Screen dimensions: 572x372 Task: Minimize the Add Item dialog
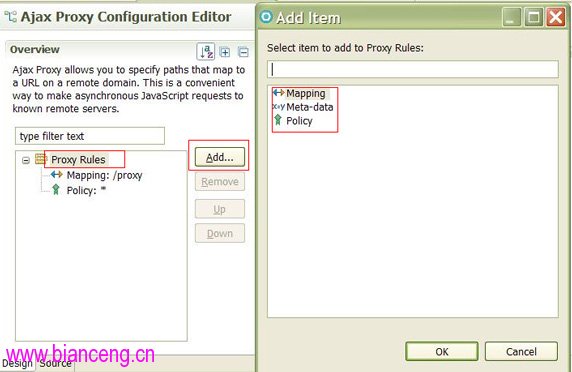point(511,17)
